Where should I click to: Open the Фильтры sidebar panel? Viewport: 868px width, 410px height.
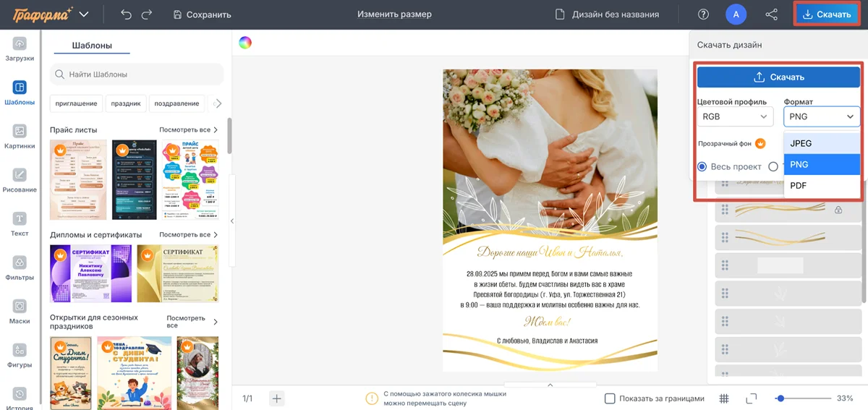20,268
